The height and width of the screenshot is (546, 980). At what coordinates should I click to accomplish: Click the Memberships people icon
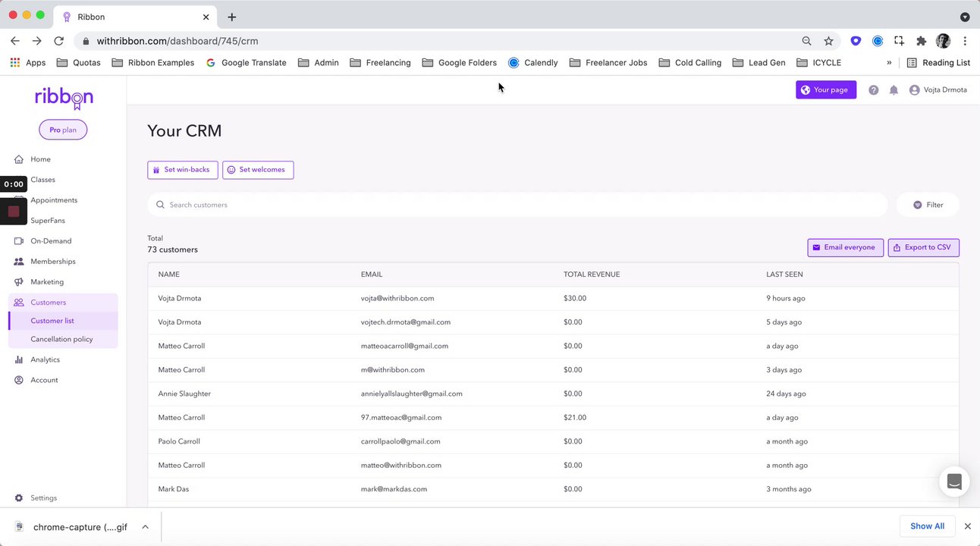click(19, 262)
